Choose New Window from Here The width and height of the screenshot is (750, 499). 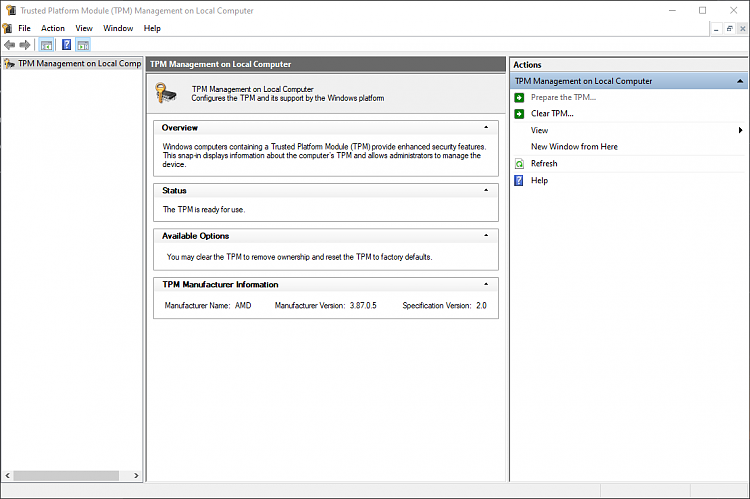click(x=574, y=147)
